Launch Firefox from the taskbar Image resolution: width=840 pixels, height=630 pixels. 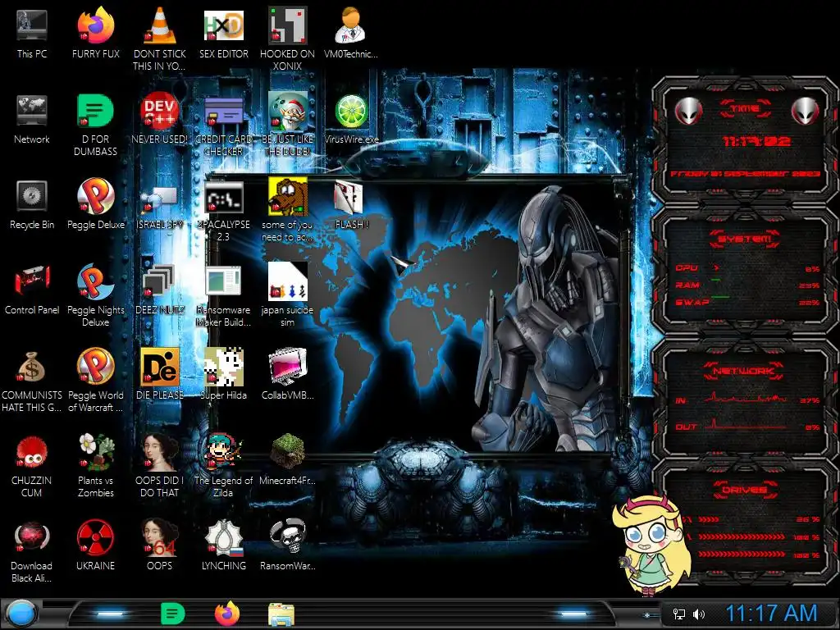pos(227,614)
